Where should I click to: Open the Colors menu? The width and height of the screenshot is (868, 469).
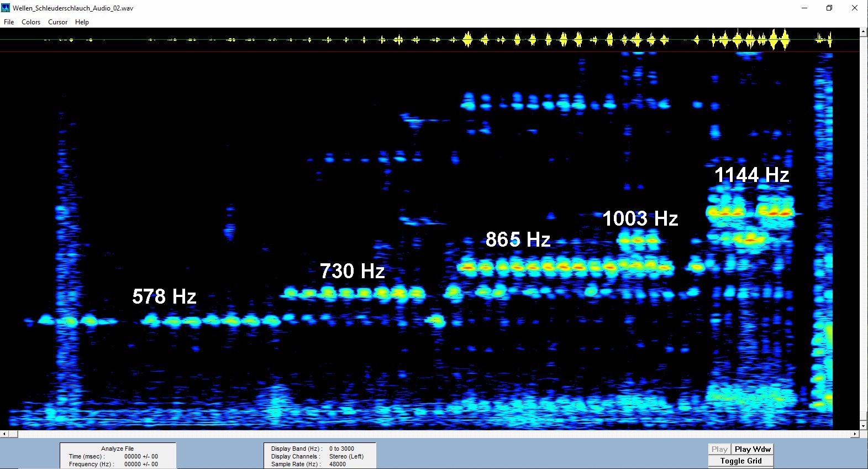click(x=31, y=22)
